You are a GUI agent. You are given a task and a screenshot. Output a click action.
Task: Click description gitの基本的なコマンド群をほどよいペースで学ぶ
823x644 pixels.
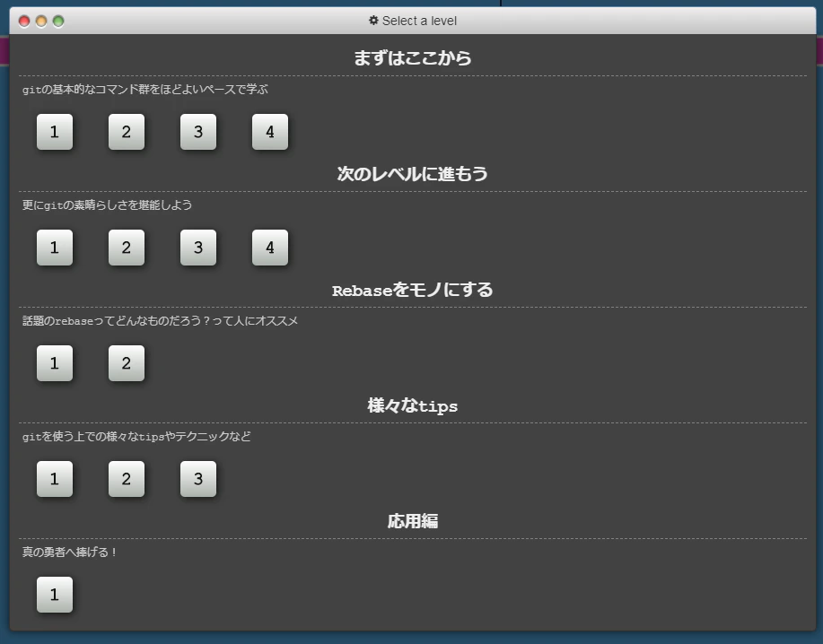tap(144, 89)
